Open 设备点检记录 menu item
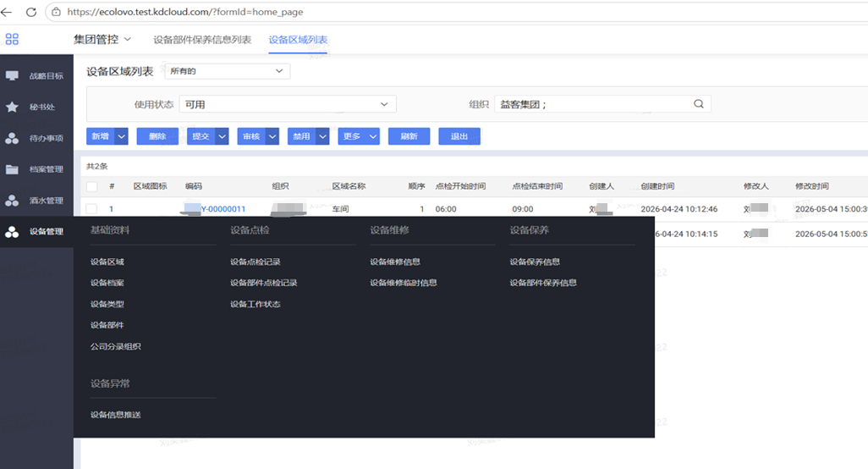 (255, 262)
